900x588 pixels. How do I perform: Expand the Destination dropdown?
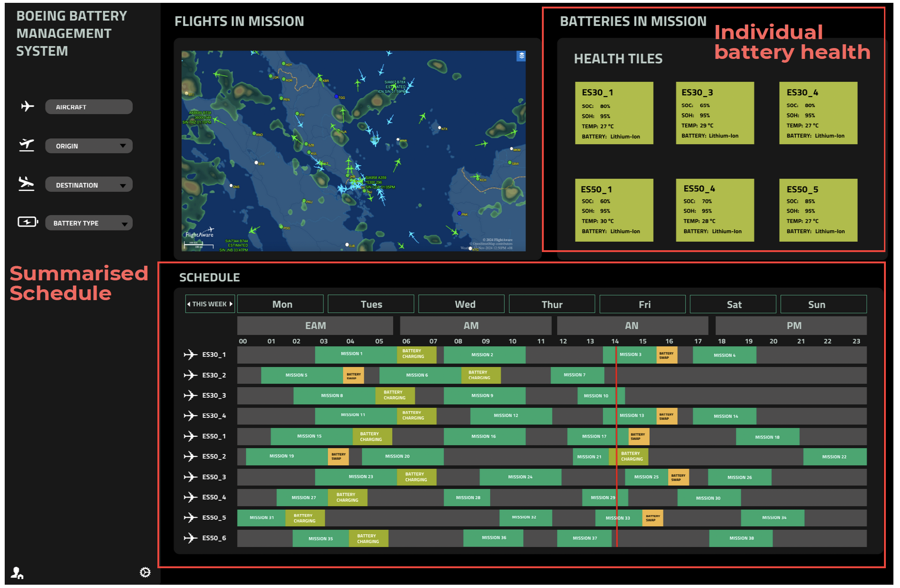click(123, 185)
